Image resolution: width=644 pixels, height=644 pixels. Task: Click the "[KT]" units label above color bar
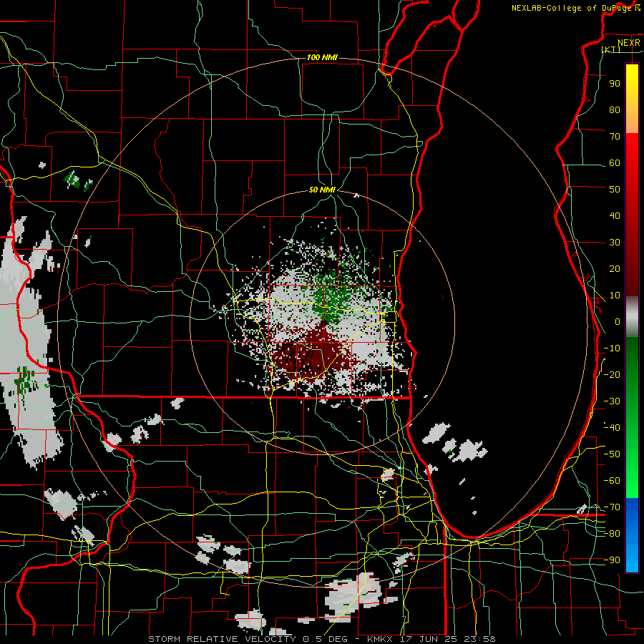[x=611, y=49]
